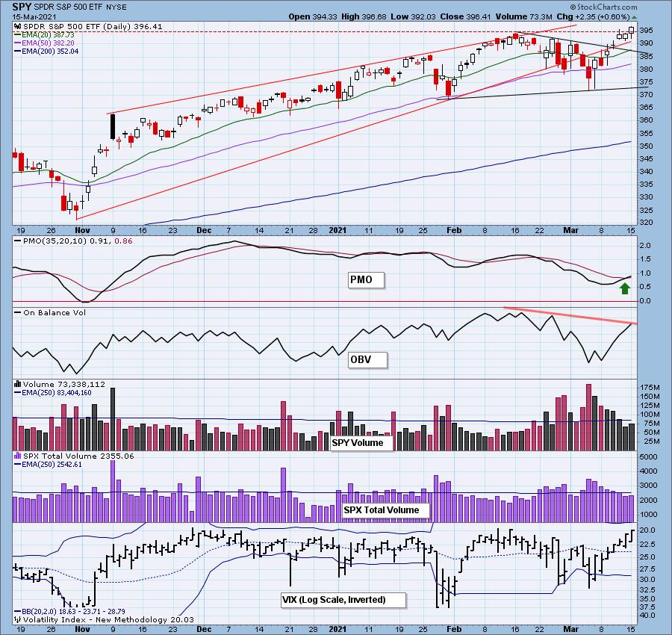Click the boxed OBV label

pyautogui.click(x=367, y=360)
